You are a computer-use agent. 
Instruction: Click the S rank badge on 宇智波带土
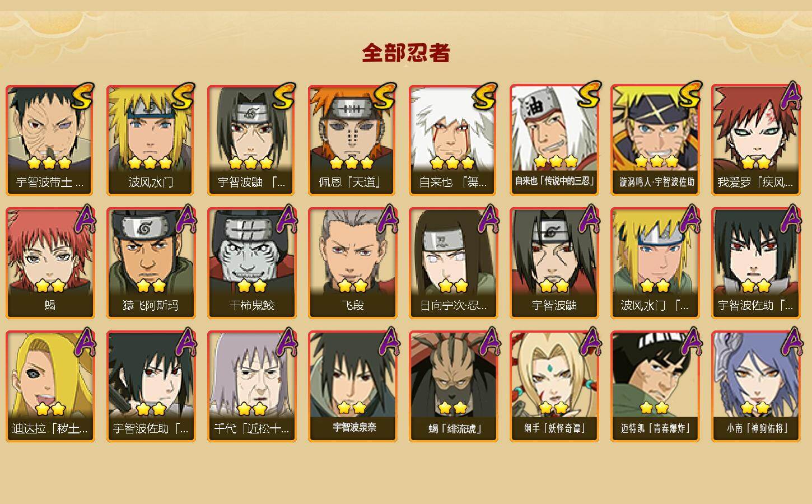[82, 96]
